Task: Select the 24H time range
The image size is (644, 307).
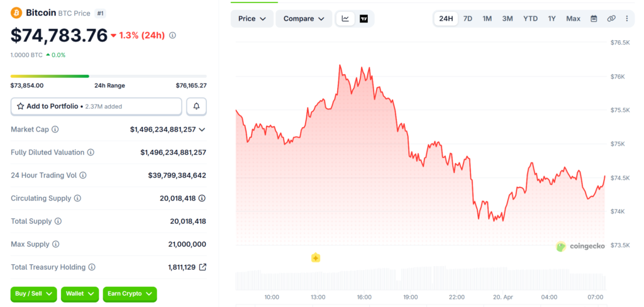Action: coord(446,19)
